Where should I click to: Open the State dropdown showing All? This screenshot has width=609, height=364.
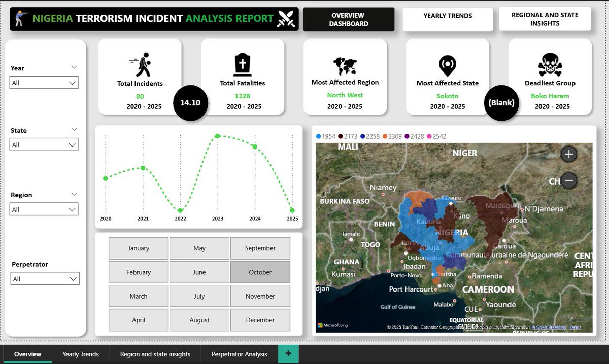click(x=44, y=145)
